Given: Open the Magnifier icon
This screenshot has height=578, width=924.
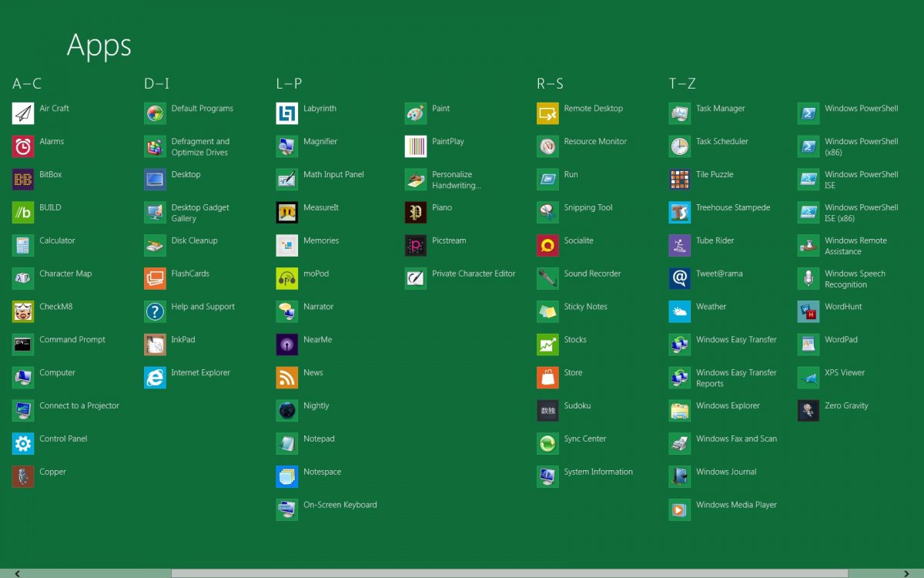Looking at the screenshot, I should click(x=287, y=146).
